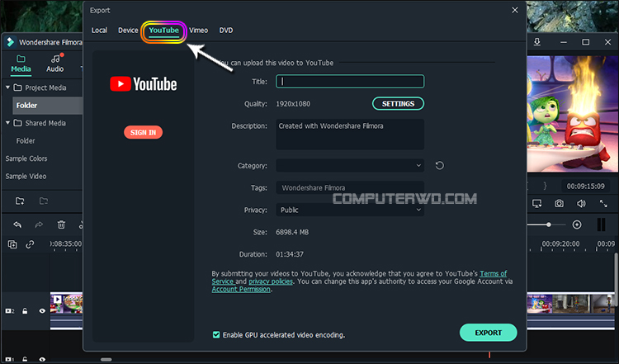Click the volume speaker icon

pos(581,203)
